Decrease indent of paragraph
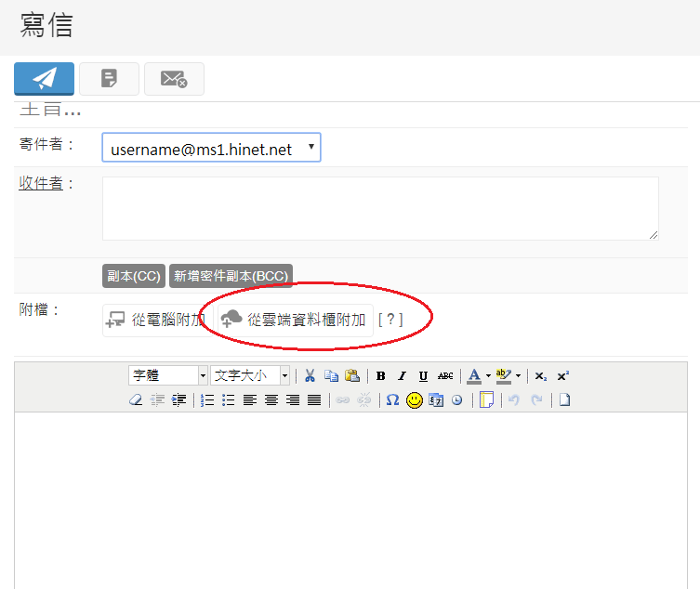This screenshot has width=700, height=589. tap(157, 399)
